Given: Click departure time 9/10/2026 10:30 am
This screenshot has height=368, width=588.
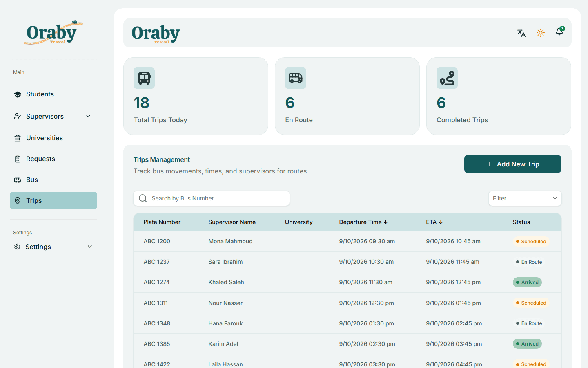Looking at the screenshot, I should point(366,262).
